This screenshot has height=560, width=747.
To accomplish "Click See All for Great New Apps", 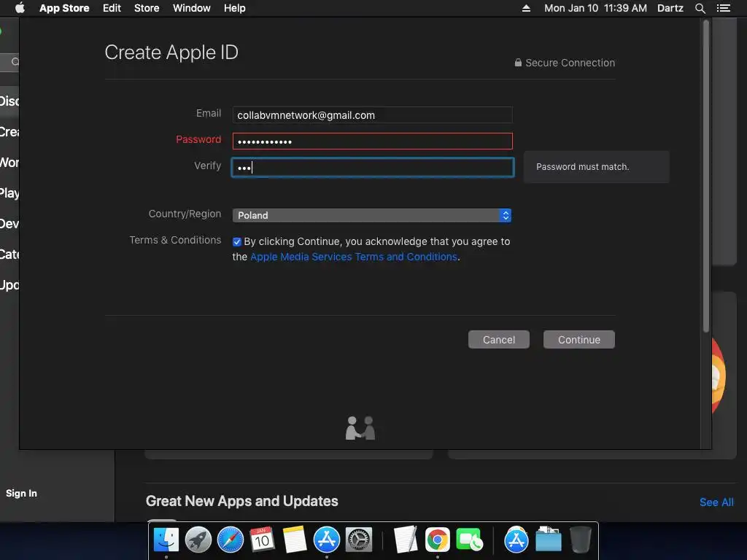I will [x=716, y=502].
